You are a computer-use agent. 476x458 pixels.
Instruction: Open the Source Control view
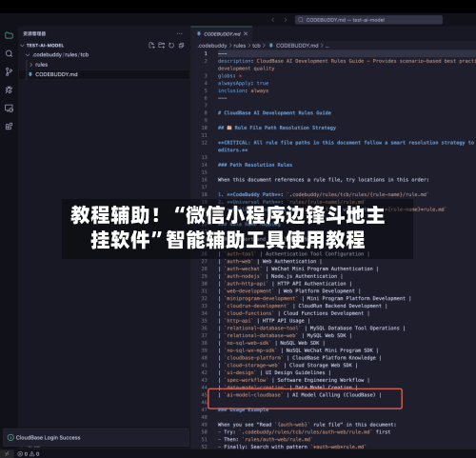click(x=9, y=71)
